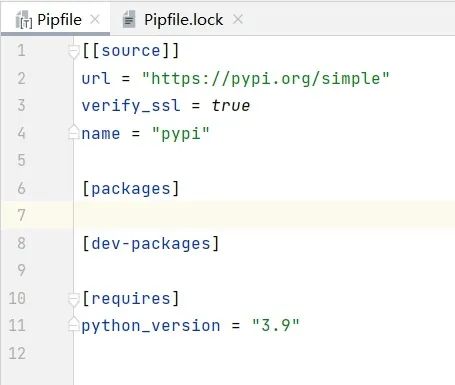Click line number 7 in the gutter

pyautogui.click(x=21, y=215)
